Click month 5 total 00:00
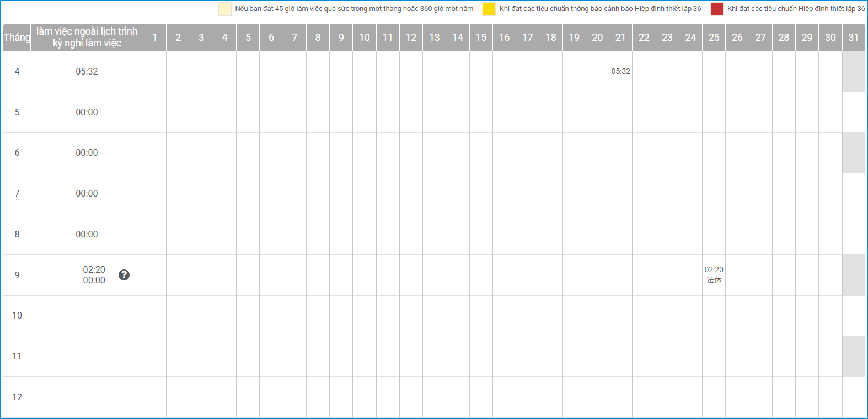The width and height of the screenshot is (868, 419). pos(87,112)
